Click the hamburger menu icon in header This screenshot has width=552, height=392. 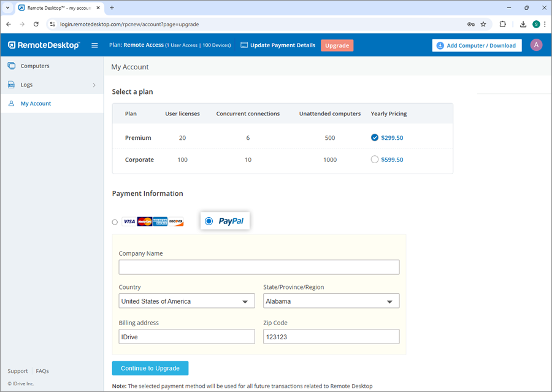(94, 45)
